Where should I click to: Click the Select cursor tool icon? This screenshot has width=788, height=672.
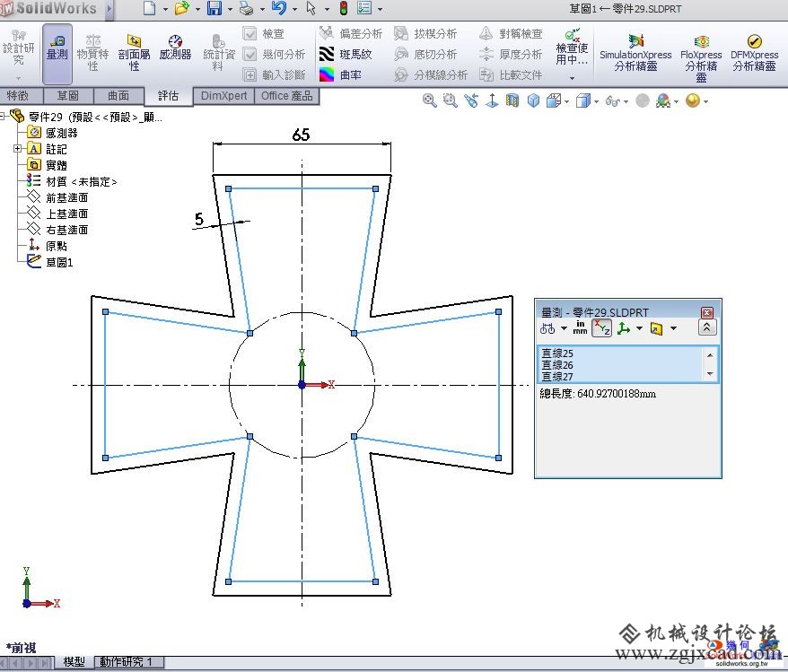tap(311, 8)
